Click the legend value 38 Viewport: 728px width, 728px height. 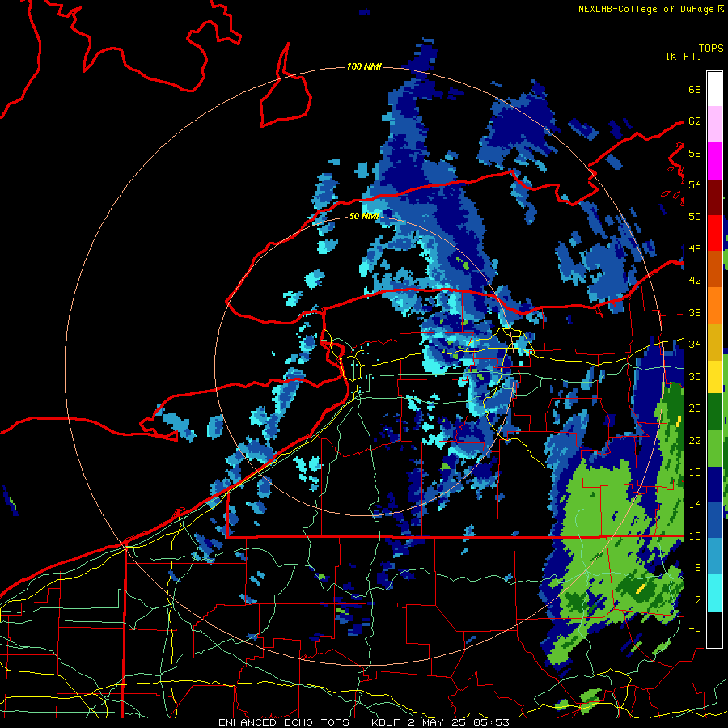click(x=695, y=313)
